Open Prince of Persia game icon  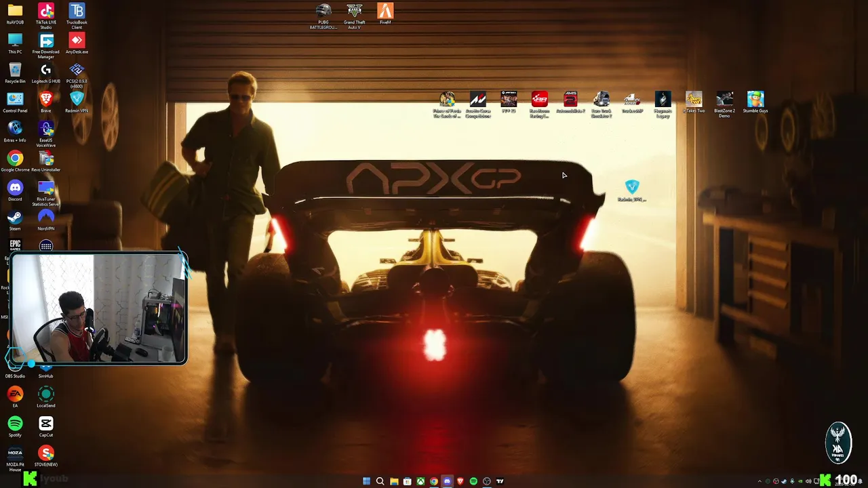pos(447,104)
